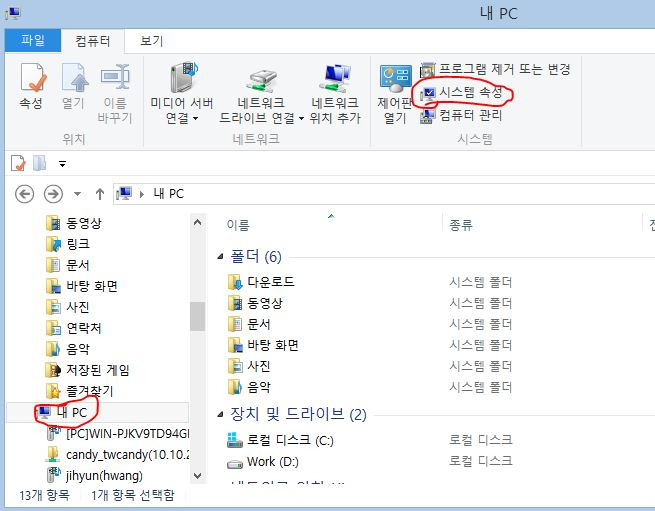Select 연락처 in navigation tree
655x511 pixels.
(74, 328)
